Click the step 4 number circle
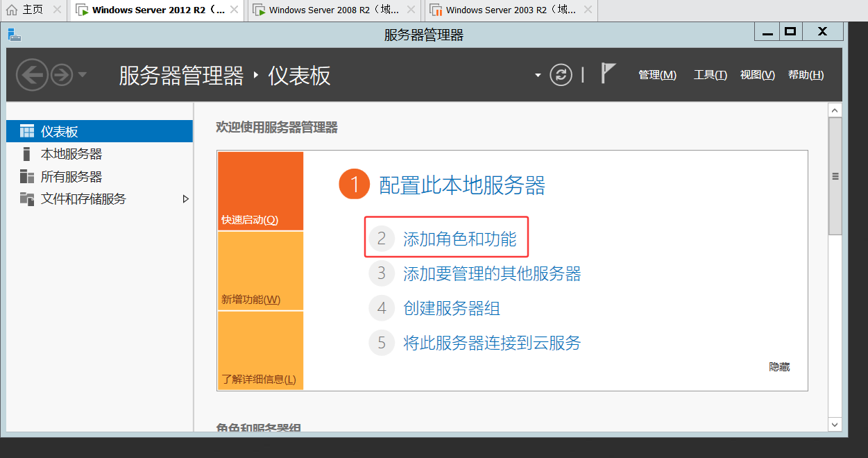Viewport: 868px width, 458px height. (382, 308)
